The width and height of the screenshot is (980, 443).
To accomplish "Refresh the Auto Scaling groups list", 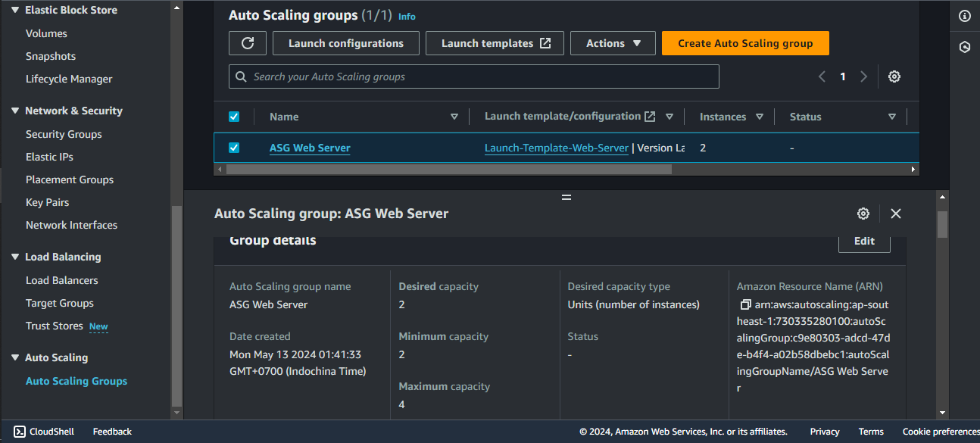I will 248,43.
